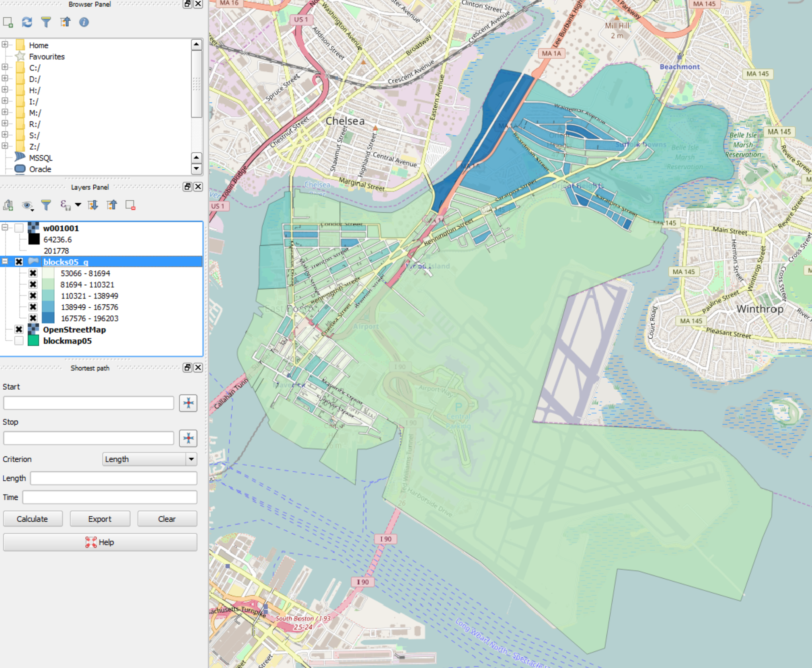812x668 pixels.
Task: Click filter legend by map content funnel
Action: (x=46, y=205)
